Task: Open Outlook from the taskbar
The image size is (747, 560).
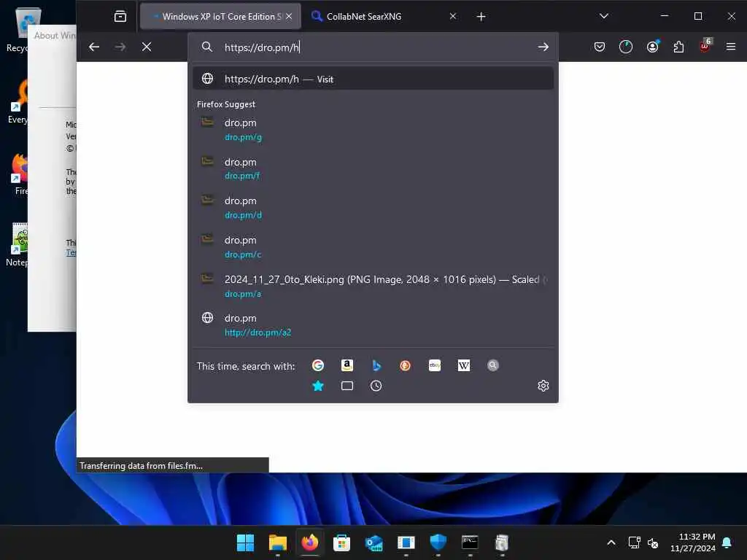Action: coord(374,542)
